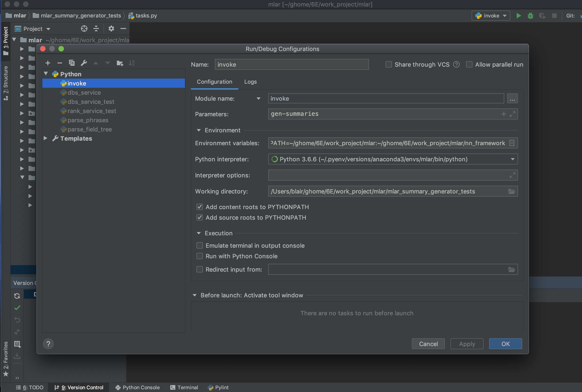Insert macro into Parameters field

503,114
